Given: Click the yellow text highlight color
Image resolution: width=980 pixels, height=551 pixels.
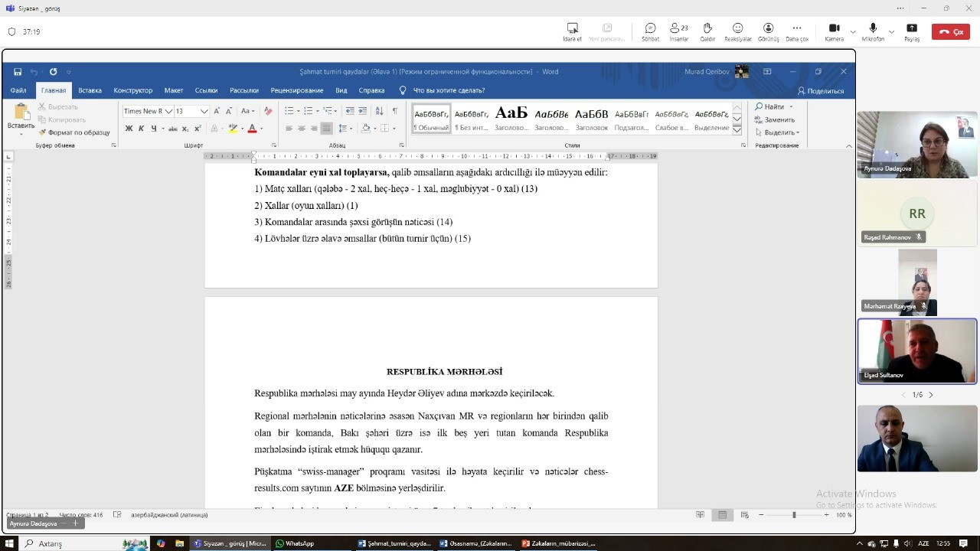Looking at the screenshot, I should point(232,129).
